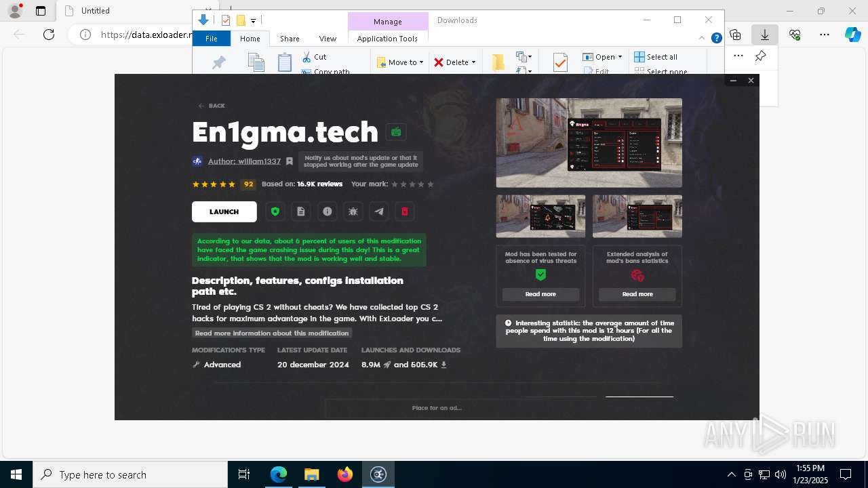Switch to the View ribbon tab
This screenshot has height=488, width=868.
328,39
